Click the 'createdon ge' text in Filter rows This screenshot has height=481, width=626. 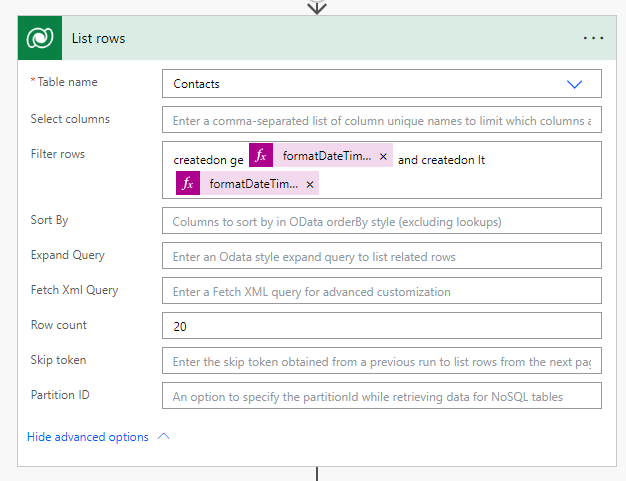(x=208, y=160)
